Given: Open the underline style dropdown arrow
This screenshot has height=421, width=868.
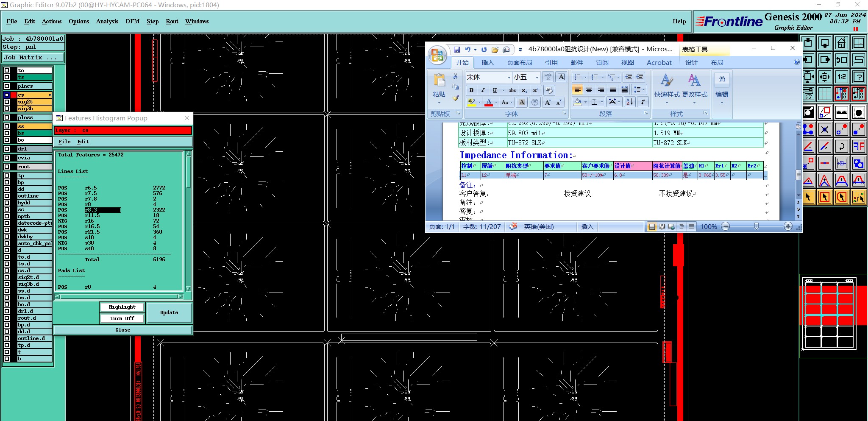Looking at the screenshot, I should tap(503, 90).
